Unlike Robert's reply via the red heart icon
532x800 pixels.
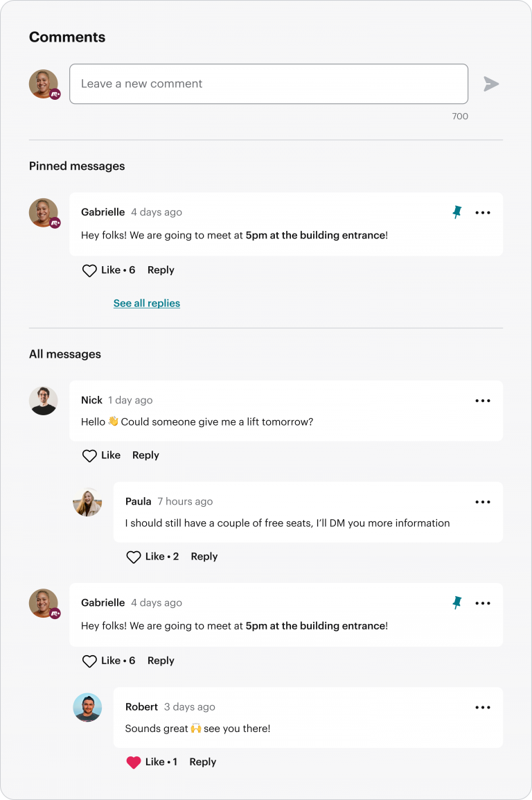pos(133,761)
